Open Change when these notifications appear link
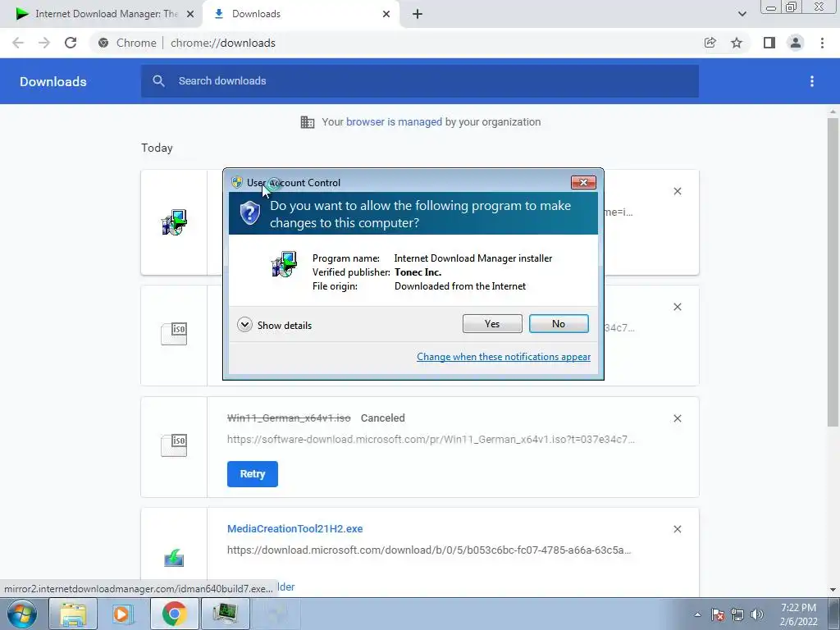This screenshot has width=840, height=630. [x=504, y=357]
